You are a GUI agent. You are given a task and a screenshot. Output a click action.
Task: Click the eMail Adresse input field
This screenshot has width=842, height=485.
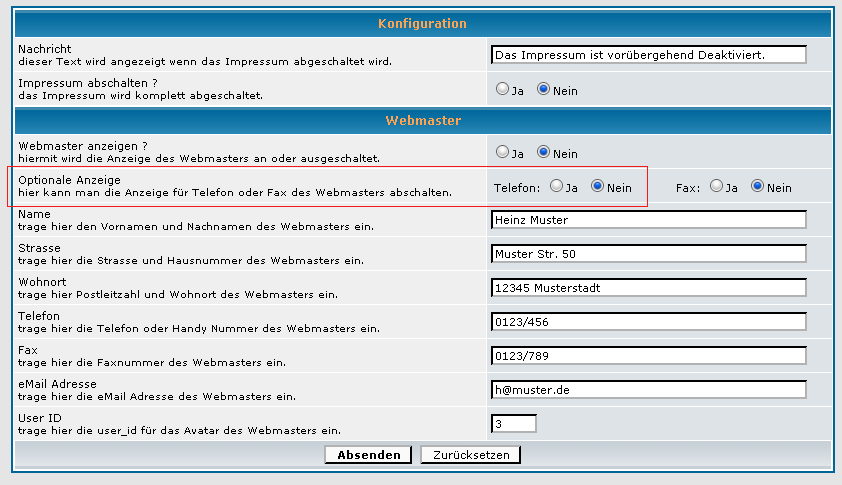648,390
